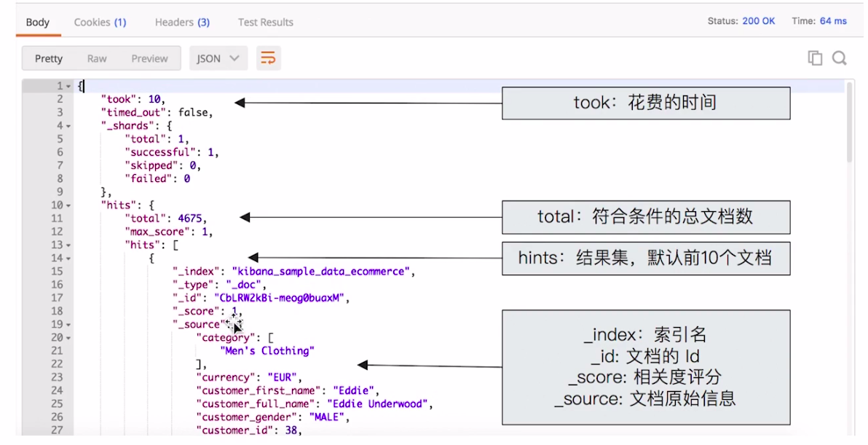Click the "customer_gender": "MALE" line
The width and height of the screenshot is (868, 445).
click(273, 417)
